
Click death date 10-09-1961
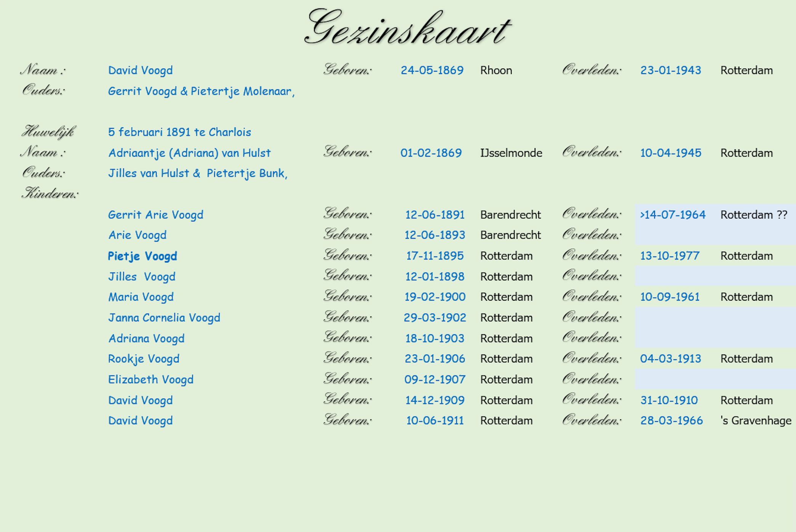pos(669,297)
